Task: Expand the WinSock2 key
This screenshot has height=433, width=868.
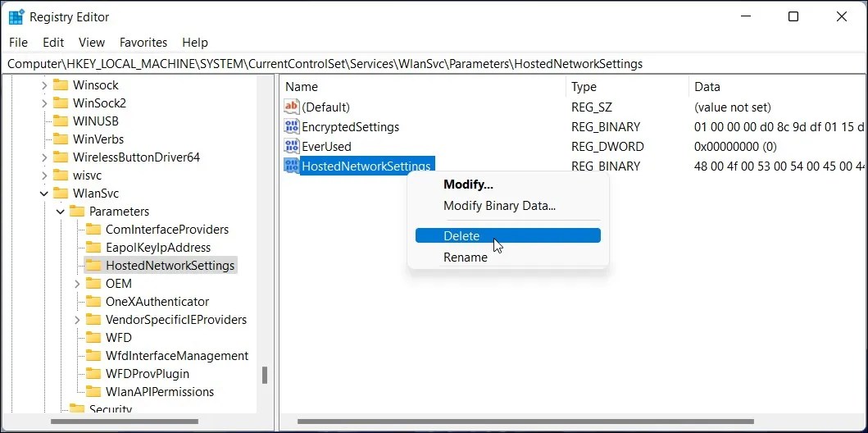Action: [43, 103]
